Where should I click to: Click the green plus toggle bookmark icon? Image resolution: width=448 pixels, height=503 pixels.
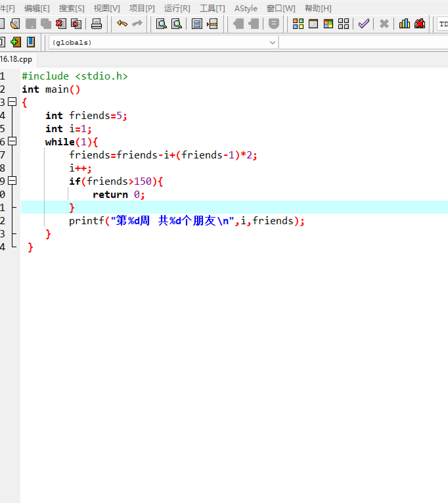click(15, 42)
